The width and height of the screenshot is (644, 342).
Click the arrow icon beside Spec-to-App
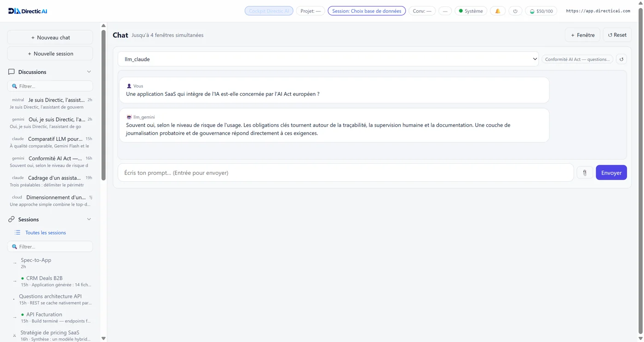coord(15,263)
